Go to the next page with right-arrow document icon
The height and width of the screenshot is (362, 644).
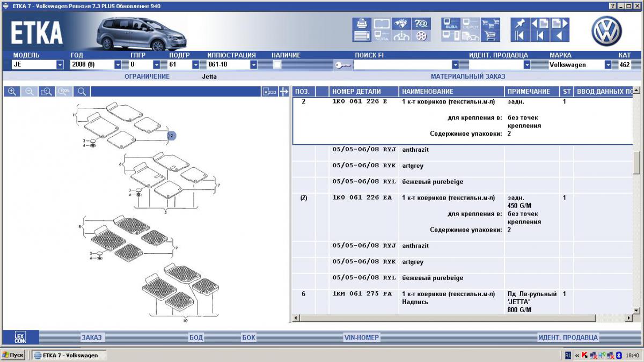(x=559, y=24)
